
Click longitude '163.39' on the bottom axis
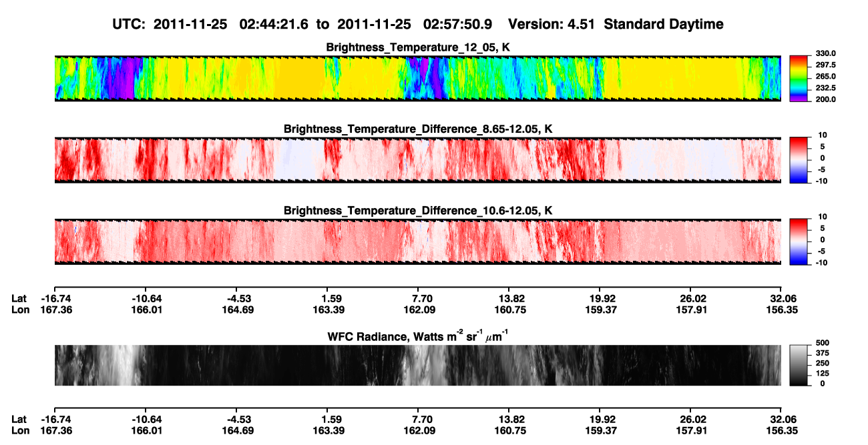327,430
